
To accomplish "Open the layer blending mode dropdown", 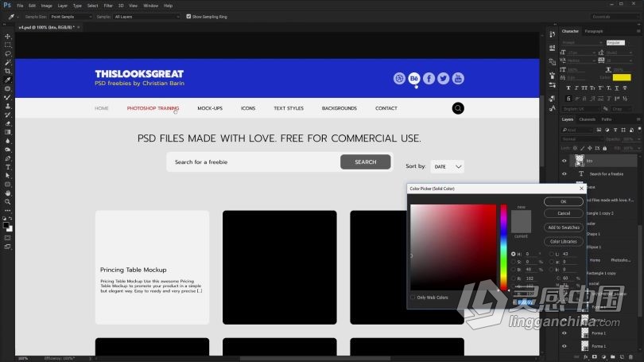I will click(x=581, y=139).
